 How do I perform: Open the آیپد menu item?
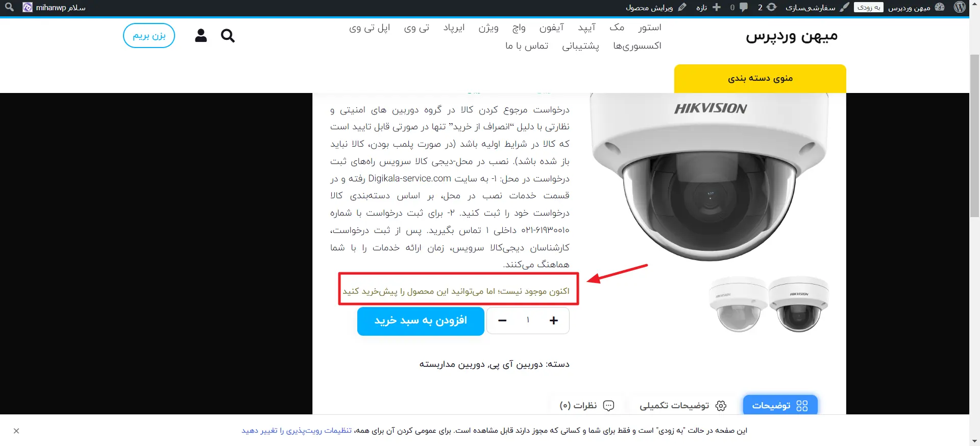pyautogui.click(x=587, y=28)
